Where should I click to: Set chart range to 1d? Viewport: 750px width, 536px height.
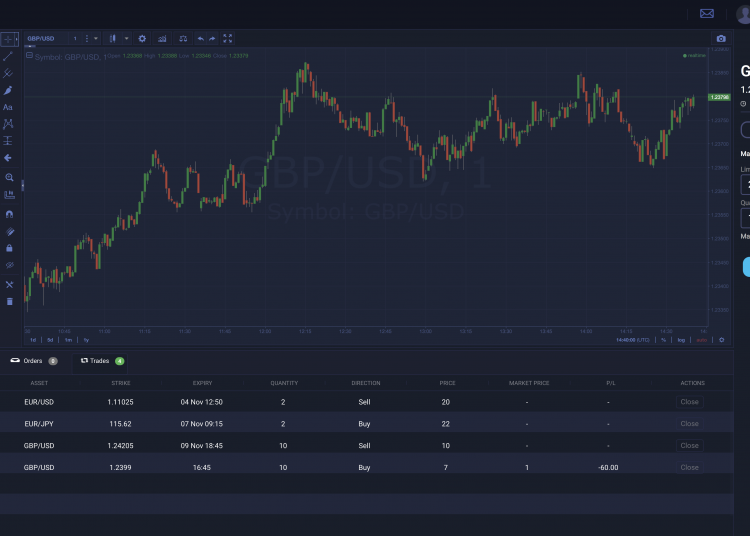click(33, 340)
